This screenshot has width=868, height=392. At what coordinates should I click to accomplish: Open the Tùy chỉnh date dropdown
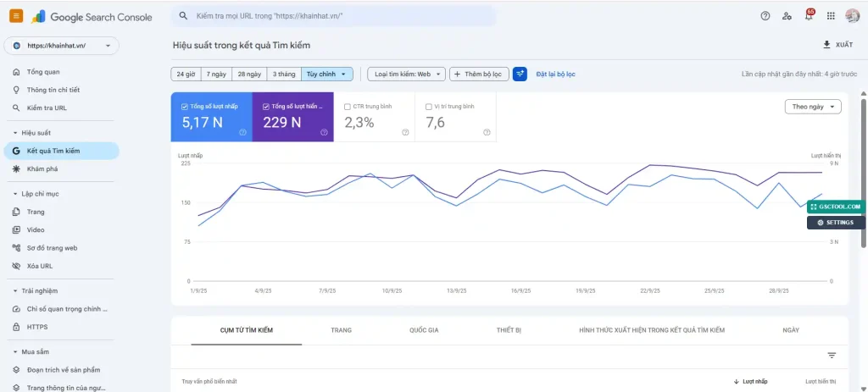pyautogui.click(x=326, y=75)
